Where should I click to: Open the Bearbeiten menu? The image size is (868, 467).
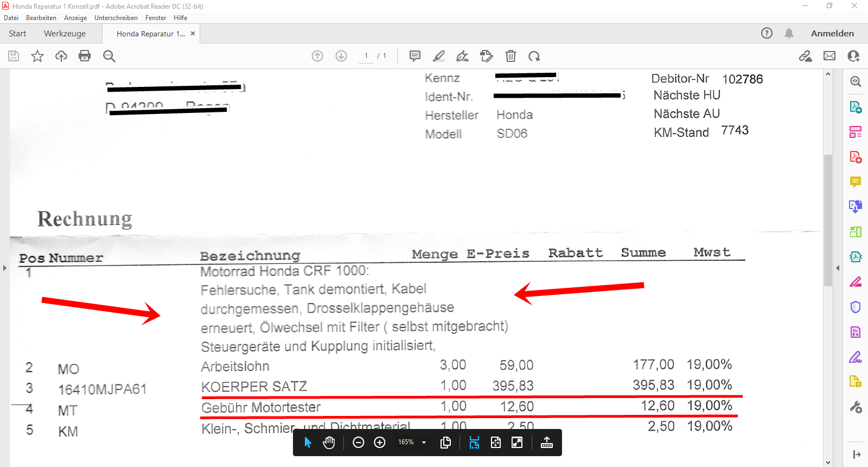41,18
